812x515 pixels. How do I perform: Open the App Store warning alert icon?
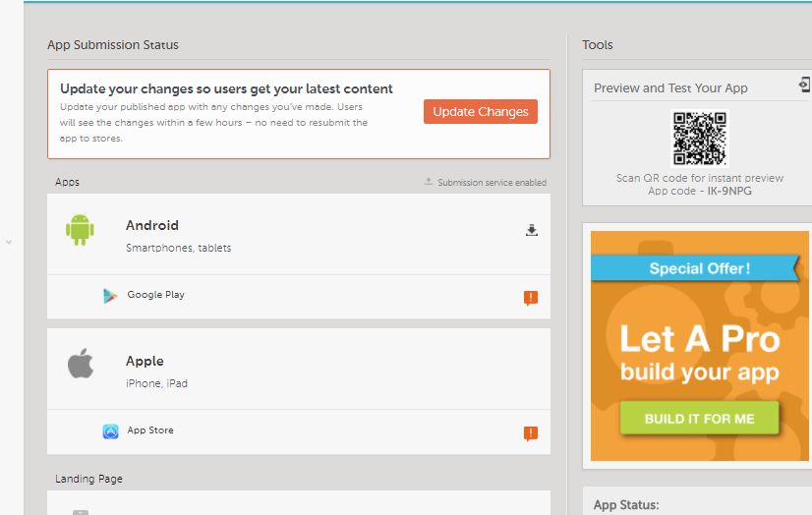click(x=531, y=433)
